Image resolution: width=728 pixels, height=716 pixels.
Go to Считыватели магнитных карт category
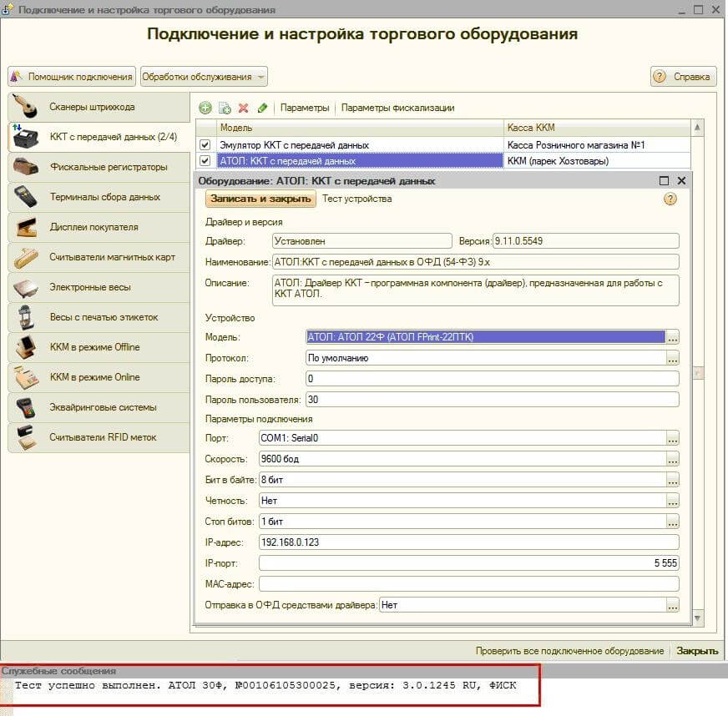click(x=99, y=257)
